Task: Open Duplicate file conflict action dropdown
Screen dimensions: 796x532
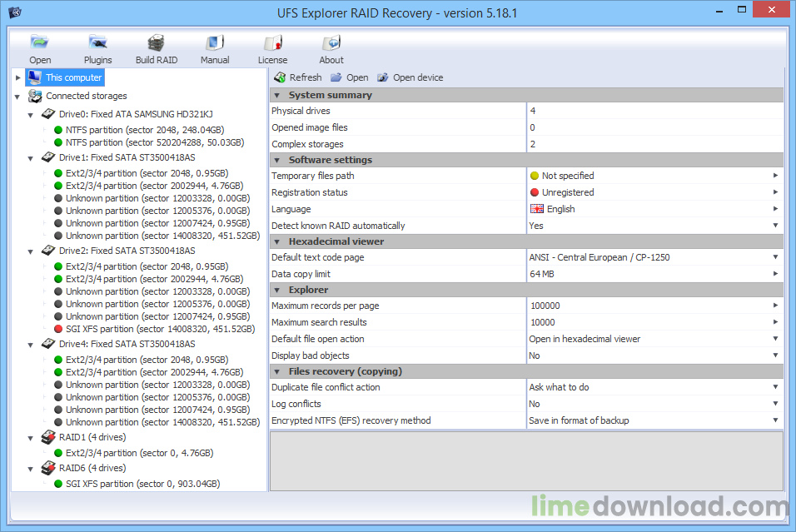Action: (775, 387)
